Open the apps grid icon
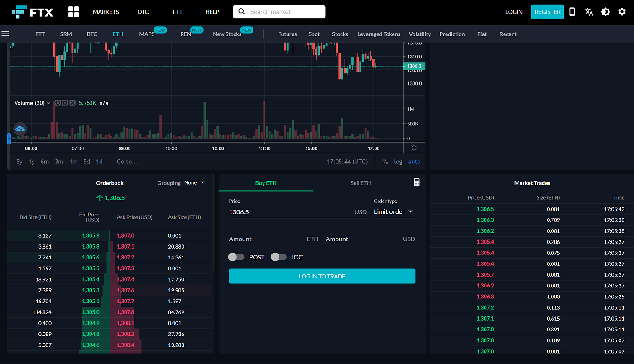Viewport: 634px width, 364px height. point(73,12)
